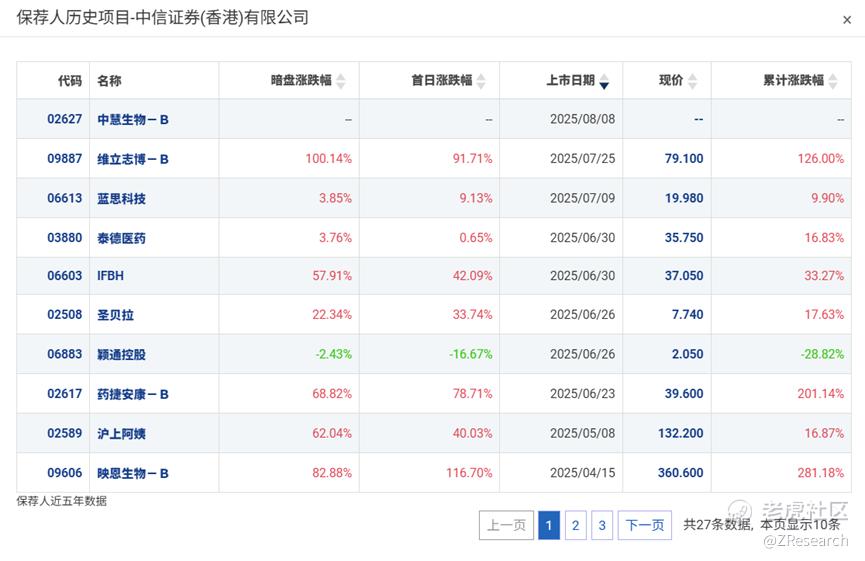Open 颖通控股 stock link
This screenshot has width=865, height=561.
[121, 355]
